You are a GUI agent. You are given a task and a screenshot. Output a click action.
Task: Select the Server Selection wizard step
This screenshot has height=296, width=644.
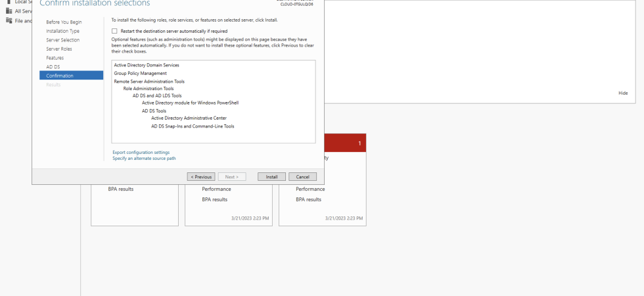[x=63, y=40]
